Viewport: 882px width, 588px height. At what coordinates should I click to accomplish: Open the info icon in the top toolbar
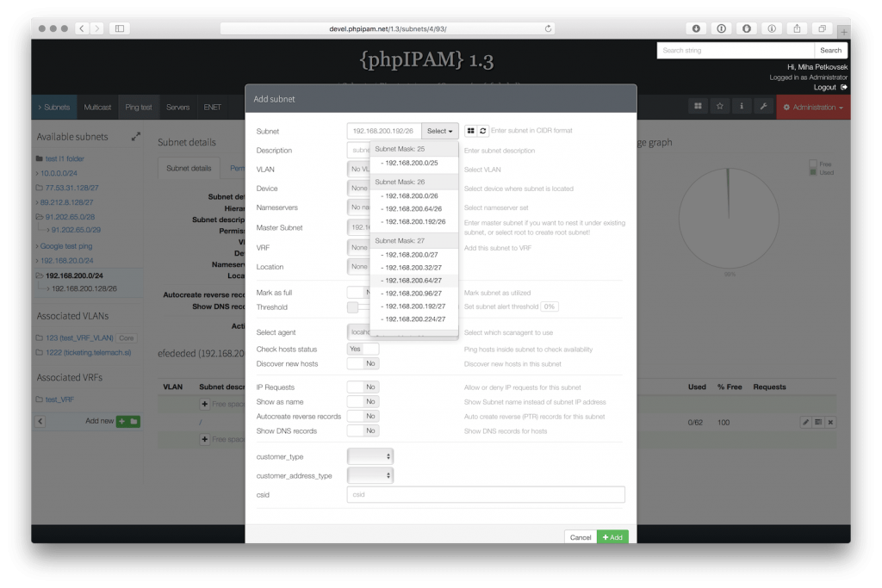pyautogui.click(x=742, y=106)
